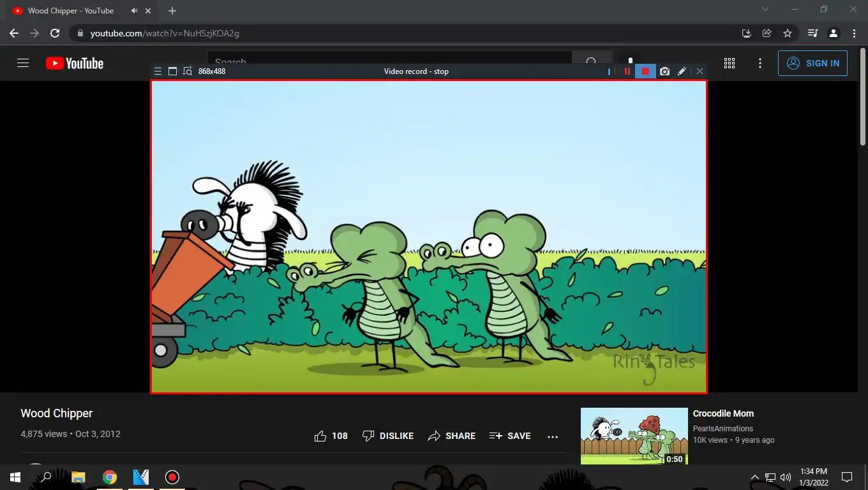Open the Windows Start menu

point(15,477)
